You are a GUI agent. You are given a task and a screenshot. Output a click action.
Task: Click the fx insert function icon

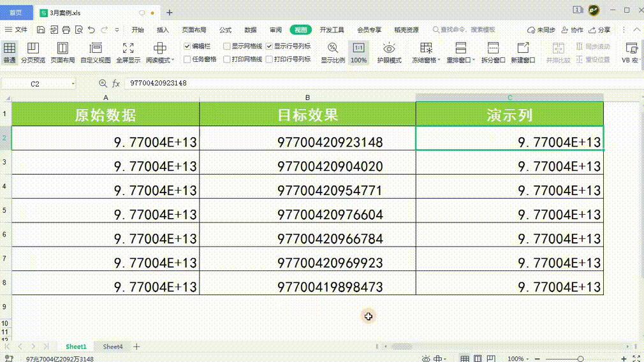(x=116, y=83)
